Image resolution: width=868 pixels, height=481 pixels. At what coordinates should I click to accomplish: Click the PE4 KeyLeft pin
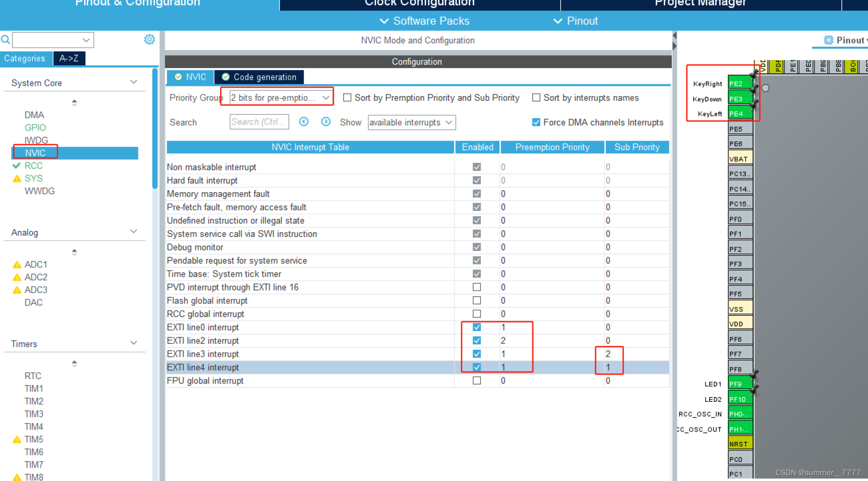[x=740, y=113]
